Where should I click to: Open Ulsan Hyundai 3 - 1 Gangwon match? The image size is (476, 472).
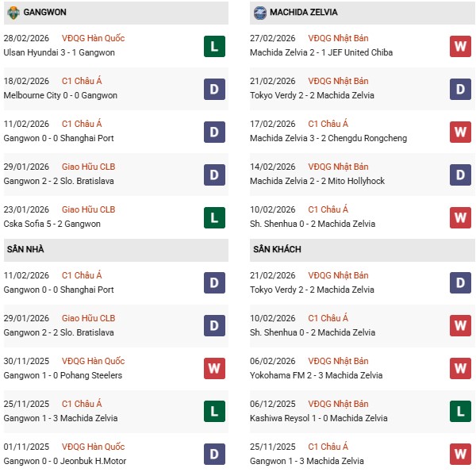pyautogui.click(x=59, y=52)
